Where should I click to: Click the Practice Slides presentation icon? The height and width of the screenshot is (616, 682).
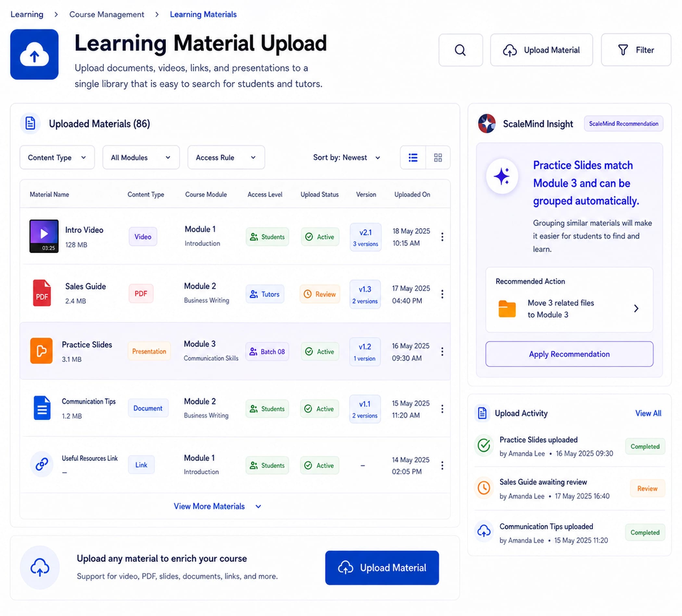[41, 351]
